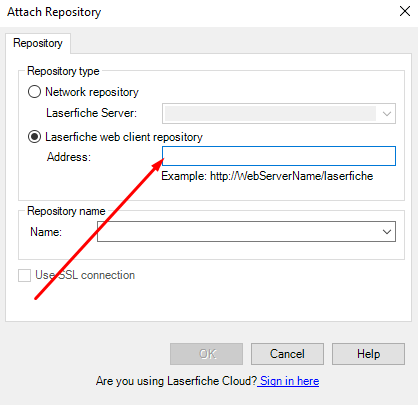Focus the Address input field
Image resolution: width=418 pixels, height=405 pixels.
pyautogui.click(x=279, y=156)
